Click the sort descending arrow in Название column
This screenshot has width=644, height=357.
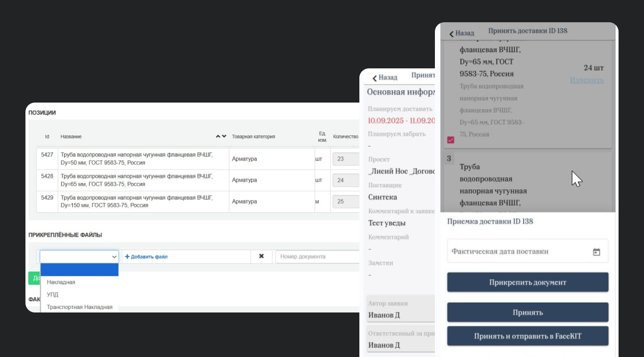(x=224, y=136)
